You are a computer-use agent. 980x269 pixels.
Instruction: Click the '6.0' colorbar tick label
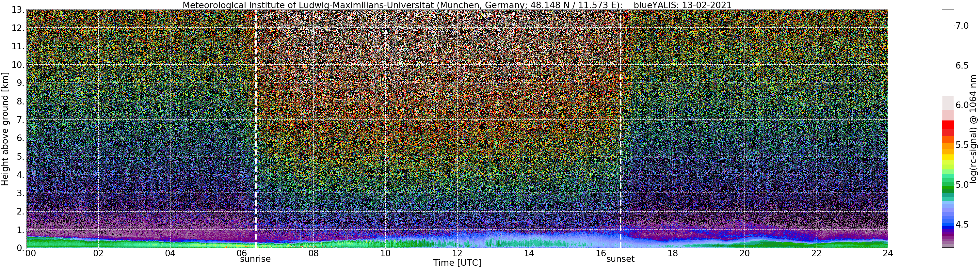pos(962,105)
